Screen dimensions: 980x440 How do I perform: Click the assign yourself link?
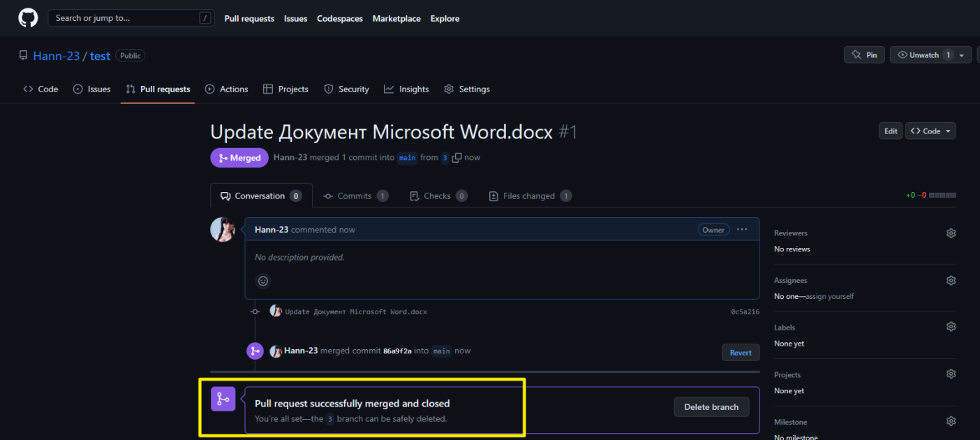(829, 296)
